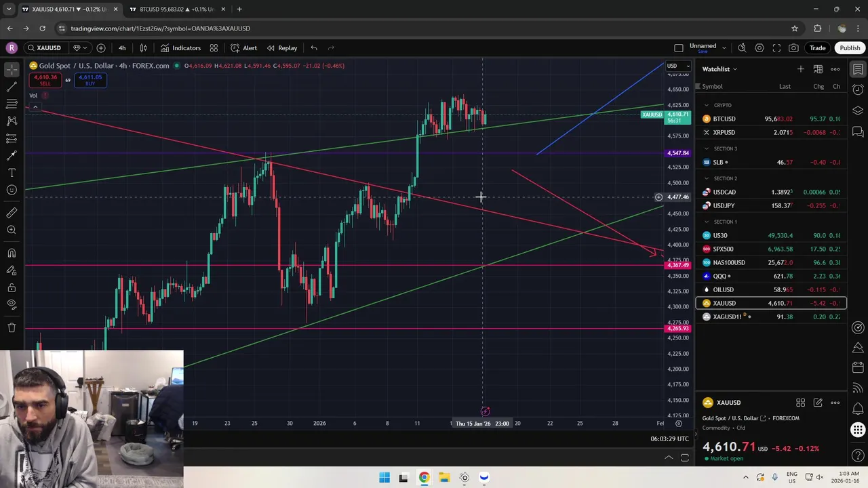The height and width of the screenshot is (488, 868).
Task: Open the Unnamed layout dropdown arrow
Action: coord(724,48)
